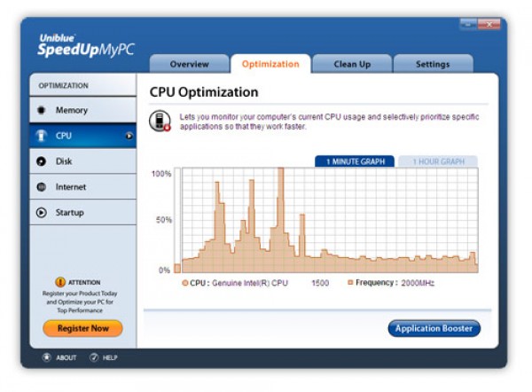Show the 1 Minute Graph
The height and width of the screenshot is (392, 532).
pyautogui.click(x=355, y=161)
